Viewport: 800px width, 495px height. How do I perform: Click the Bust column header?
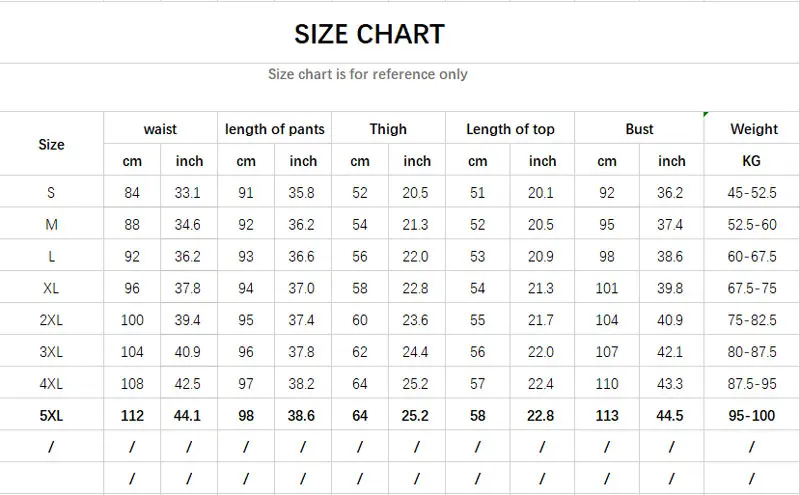point(639,129)
